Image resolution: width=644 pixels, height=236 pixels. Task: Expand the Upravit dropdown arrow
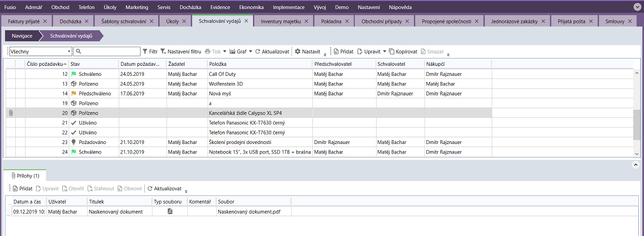click(384, 51)
